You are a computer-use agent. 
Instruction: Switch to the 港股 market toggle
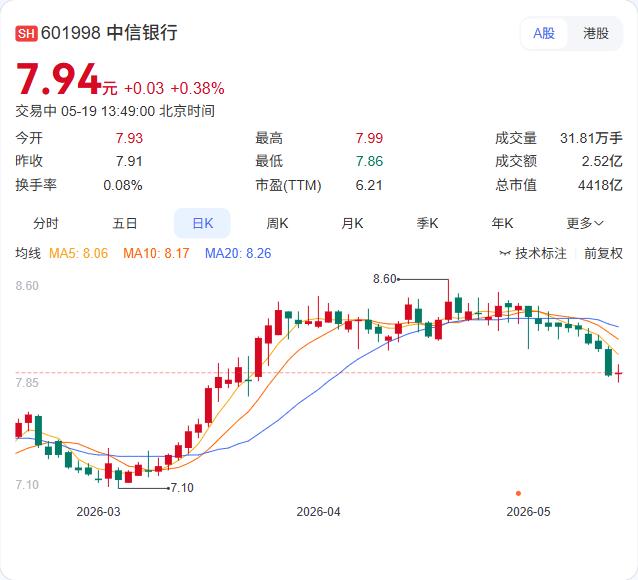click(x=596, y=33)
